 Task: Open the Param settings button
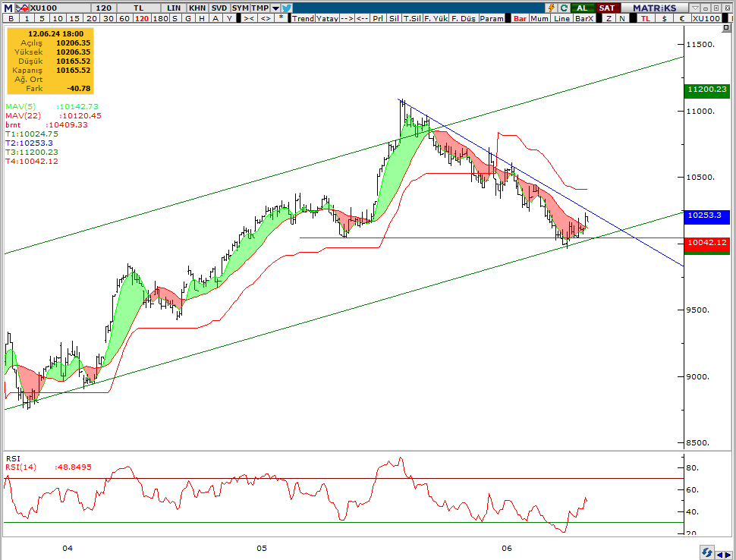[492, 18]
